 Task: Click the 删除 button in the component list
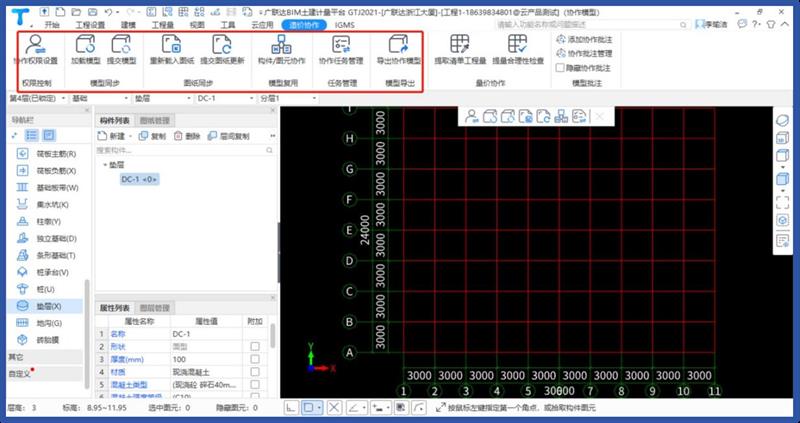click(187, 136)
